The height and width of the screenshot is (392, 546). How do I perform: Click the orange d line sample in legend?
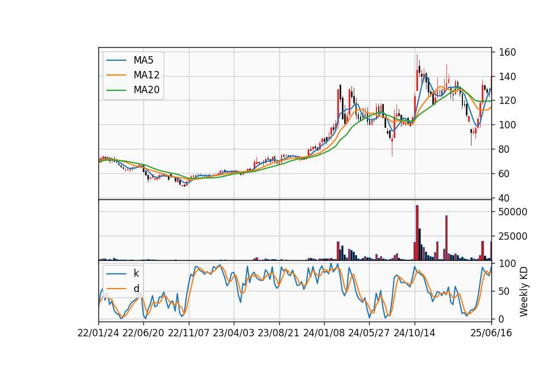pyautogui.click(x=116, y=289)
